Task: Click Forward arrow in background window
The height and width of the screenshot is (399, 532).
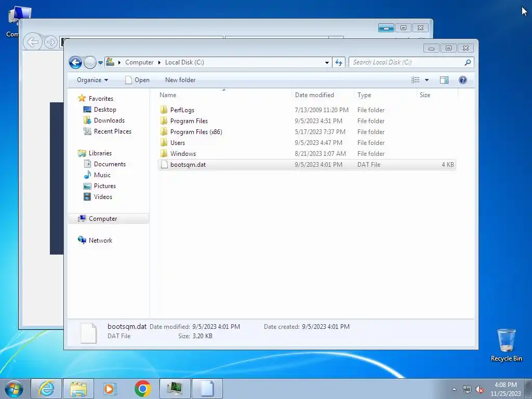Action: 51,42
